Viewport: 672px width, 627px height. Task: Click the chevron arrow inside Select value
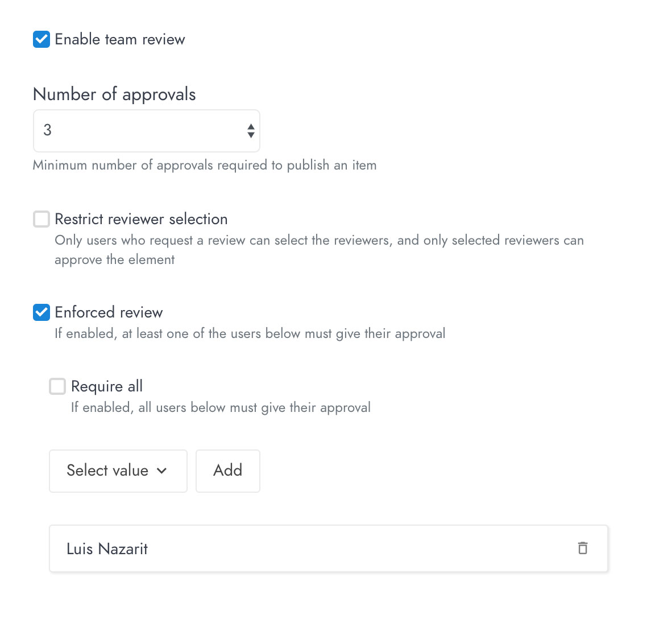coord(161,471)
